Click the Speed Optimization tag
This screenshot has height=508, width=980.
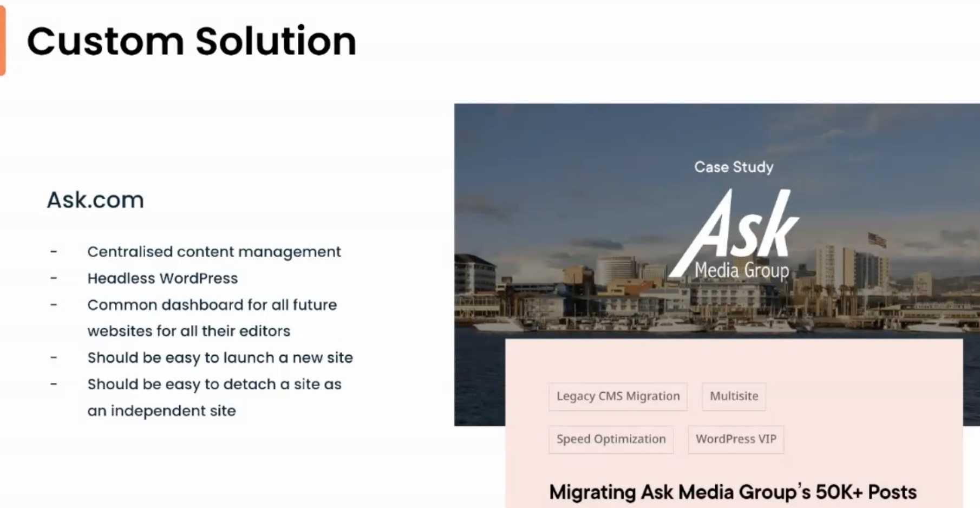pos(611,439)
